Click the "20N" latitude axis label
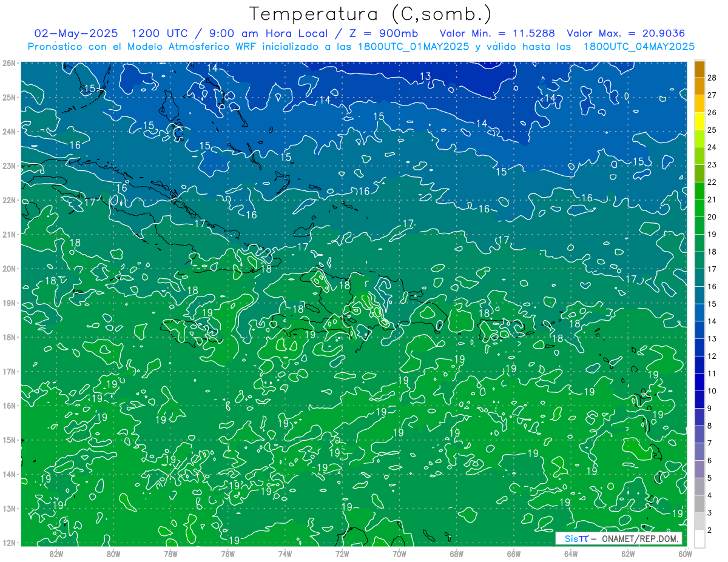Image resolution: width=728 pixels, height=562 pixels. [9, 269]
